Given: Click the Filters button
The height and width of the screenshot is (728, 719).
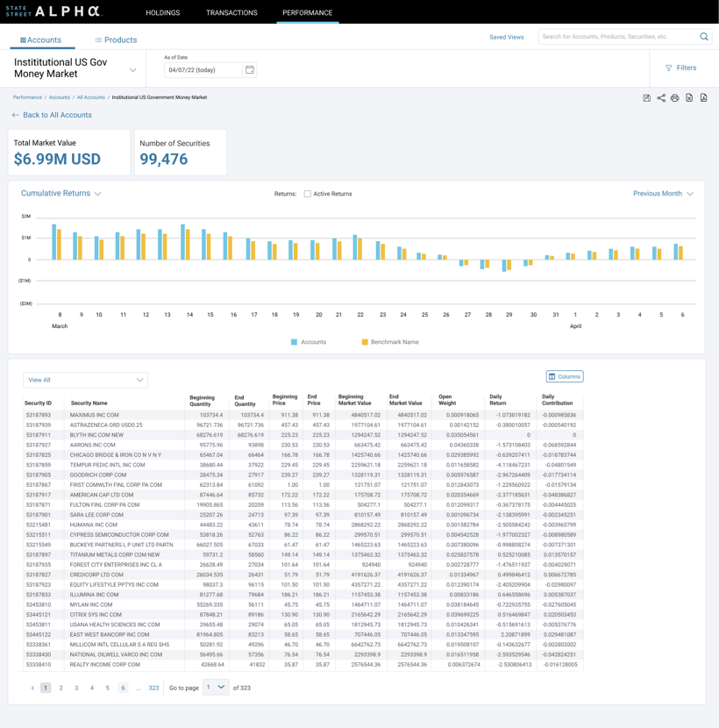Looking at the screenshot, I should [680, 68].
